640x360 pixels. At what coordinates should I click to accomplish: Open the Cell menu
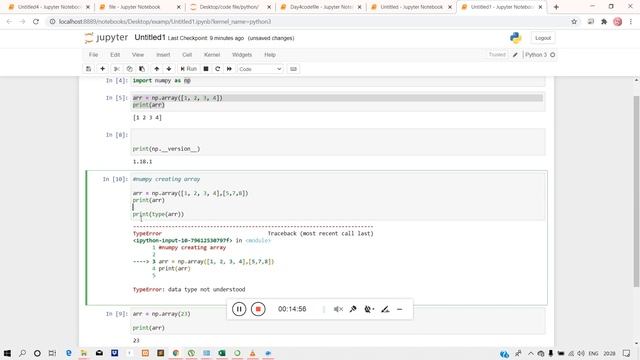187,55
